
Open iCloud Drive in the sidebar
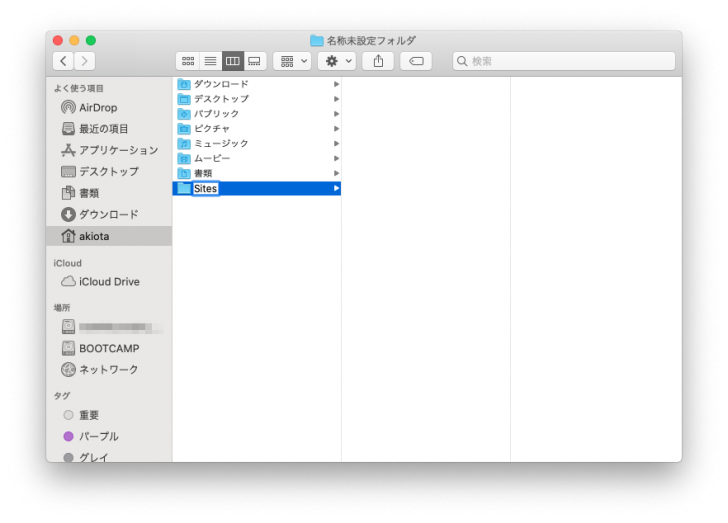109,282
